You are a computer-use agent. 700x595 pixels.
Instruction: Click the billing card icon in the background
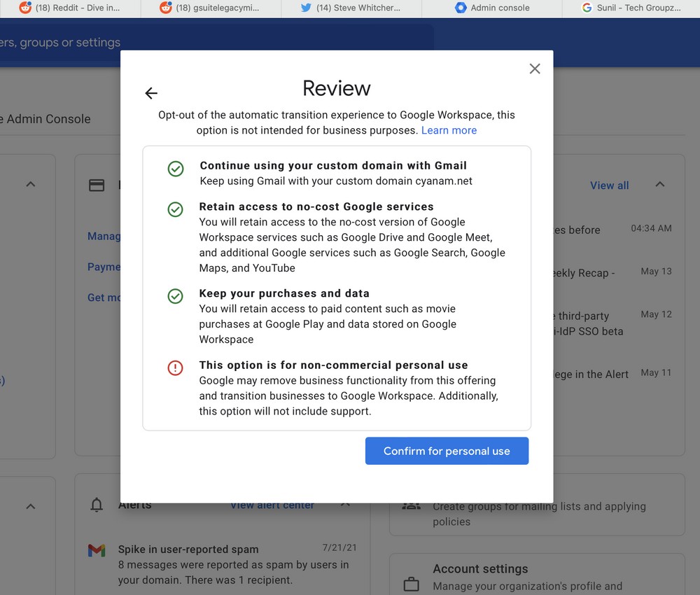tap(97, 185)
